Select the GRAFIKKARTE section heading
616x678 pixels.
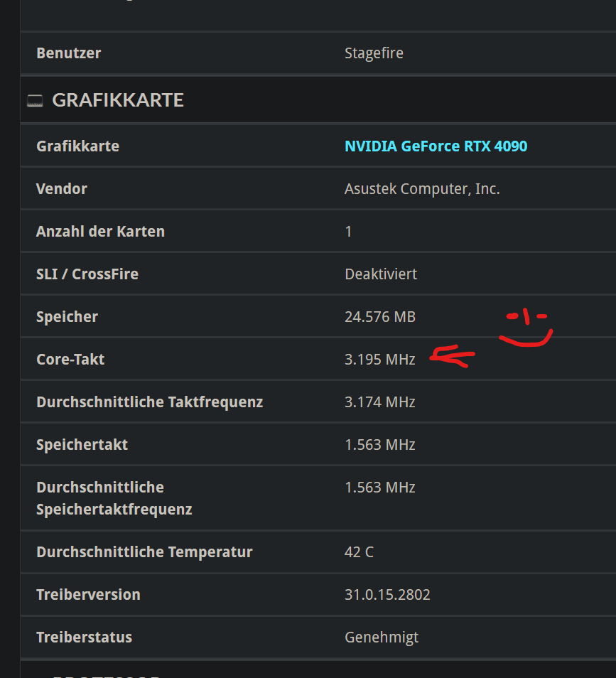[x=117, y=100]
